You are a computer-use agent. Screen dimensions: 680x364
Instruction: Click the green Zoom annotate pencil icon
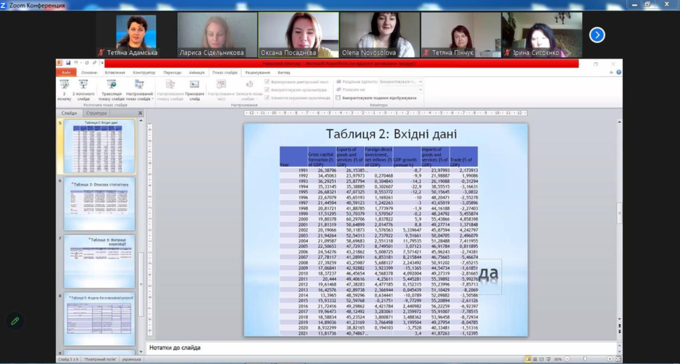pyautogui.click(x=15, y=321)
